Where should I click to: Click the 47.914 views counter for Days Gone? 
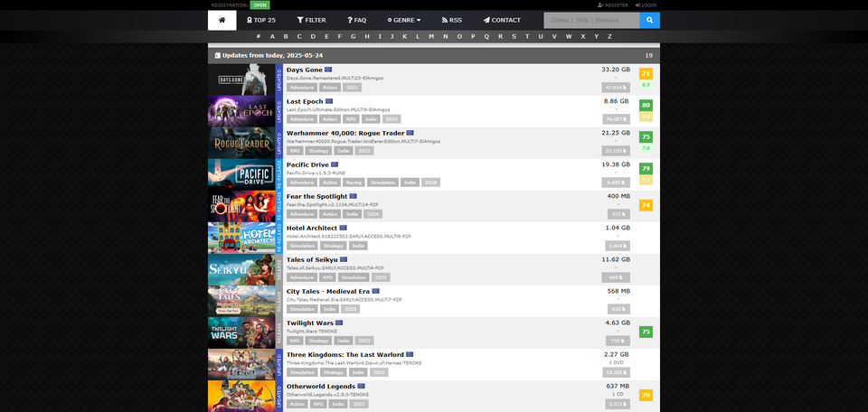coord(616,88)
